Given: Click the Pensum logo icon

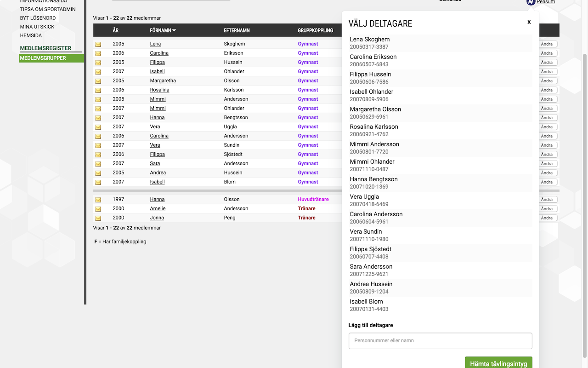Looking at the screenshot, I should pyautogui.click(x=531, y=2).
